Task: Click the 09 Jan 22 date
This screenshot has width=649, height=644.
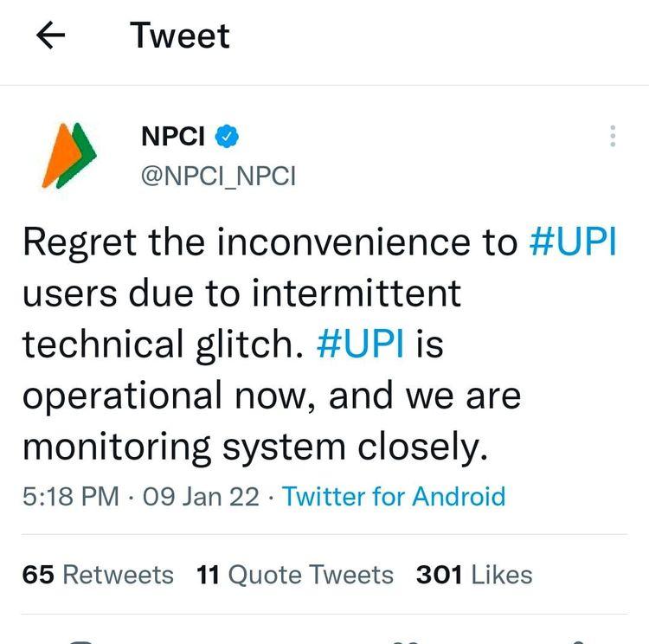Action: coord(199,497)
